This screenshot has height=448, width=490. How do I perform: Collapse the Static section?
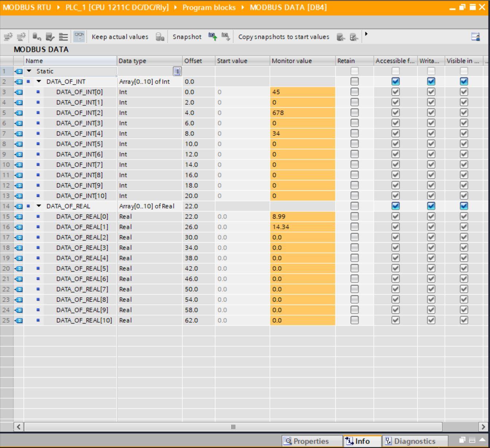pos(29,71)
